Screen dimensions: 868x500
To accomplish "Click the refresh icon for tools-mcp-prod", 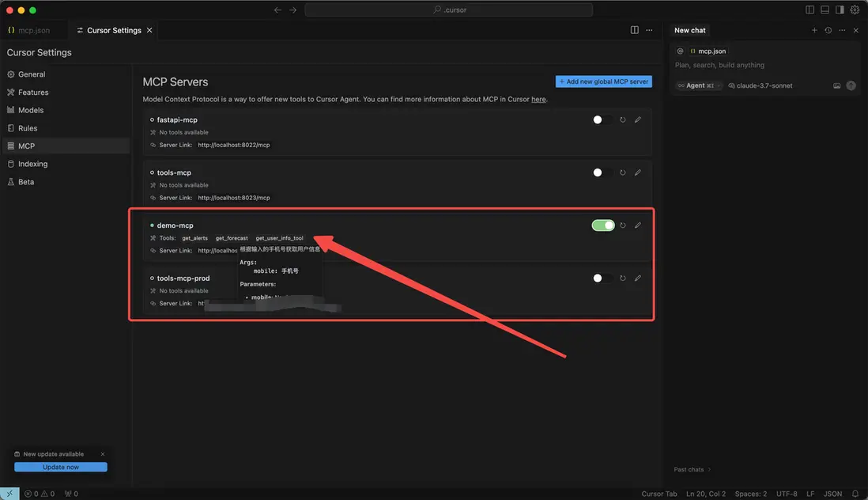I will pyautogui.click(x=623, y=278).
